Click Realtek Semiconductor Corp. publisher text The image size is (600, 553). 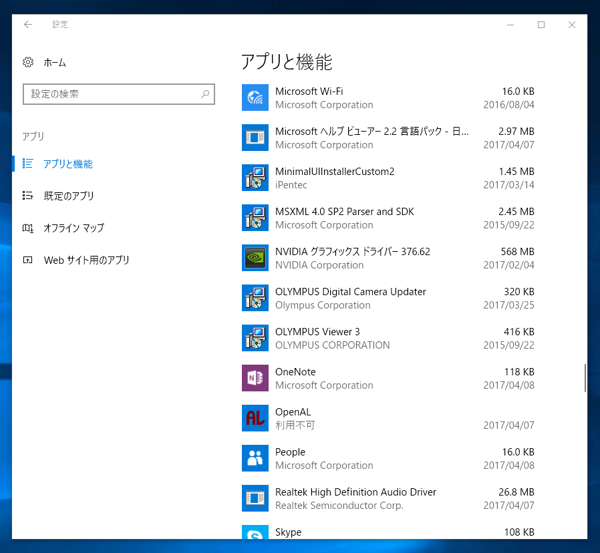click(339, 506)
